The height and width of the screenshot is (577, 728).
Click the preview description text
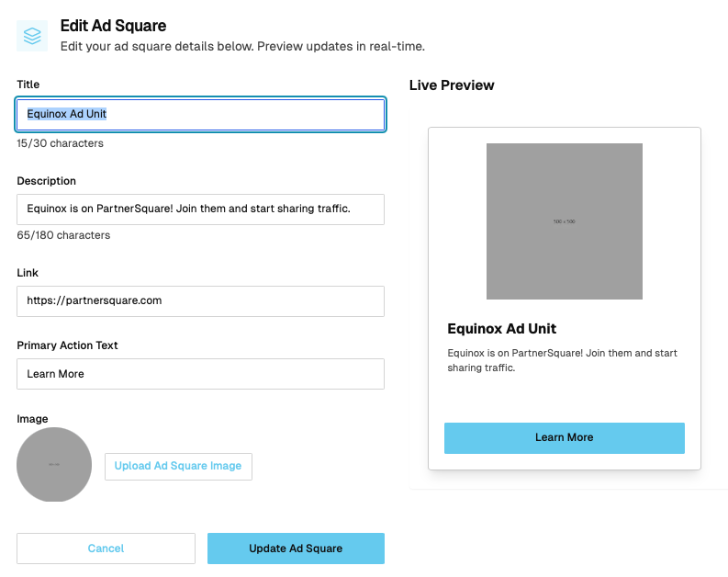(562, 360)
